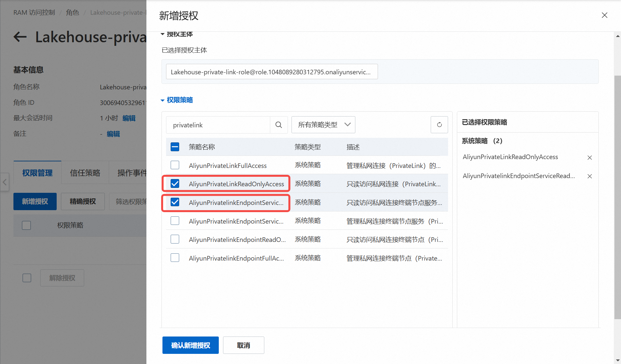Click the 取消 button
Image resolution: width=621 pixels, height=364 pixels.
click(x=243, y=345)
